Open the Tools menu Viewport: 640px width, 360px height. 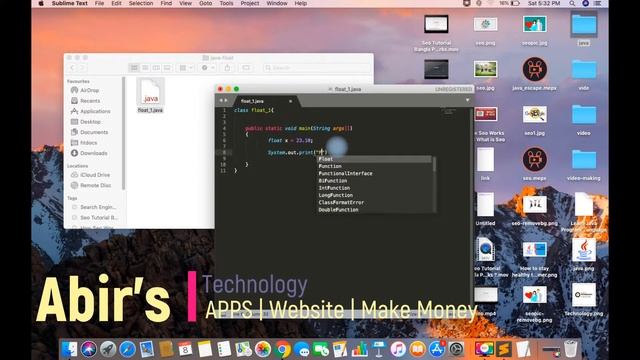click(x=226, y=3)
